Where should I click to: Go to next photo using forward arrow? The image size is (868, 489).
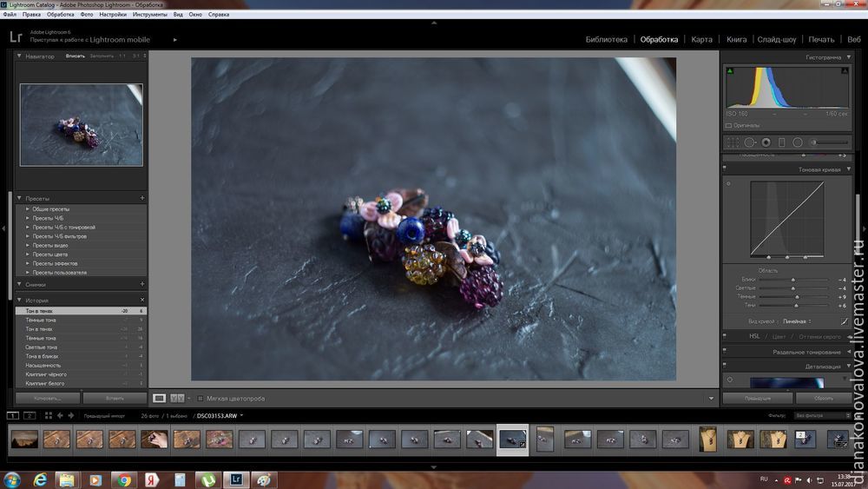pyautogui.click(x=70, y=416)
